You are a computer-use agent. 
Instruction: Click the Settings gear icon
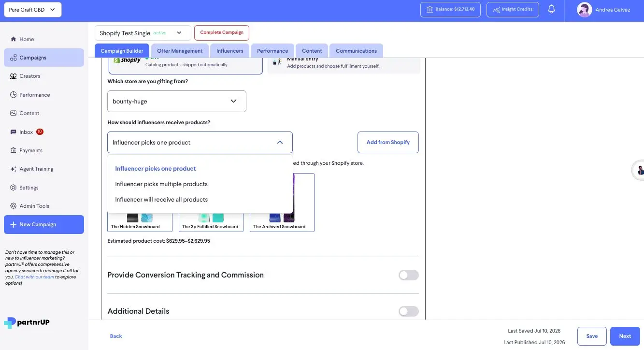coord(14,188)
